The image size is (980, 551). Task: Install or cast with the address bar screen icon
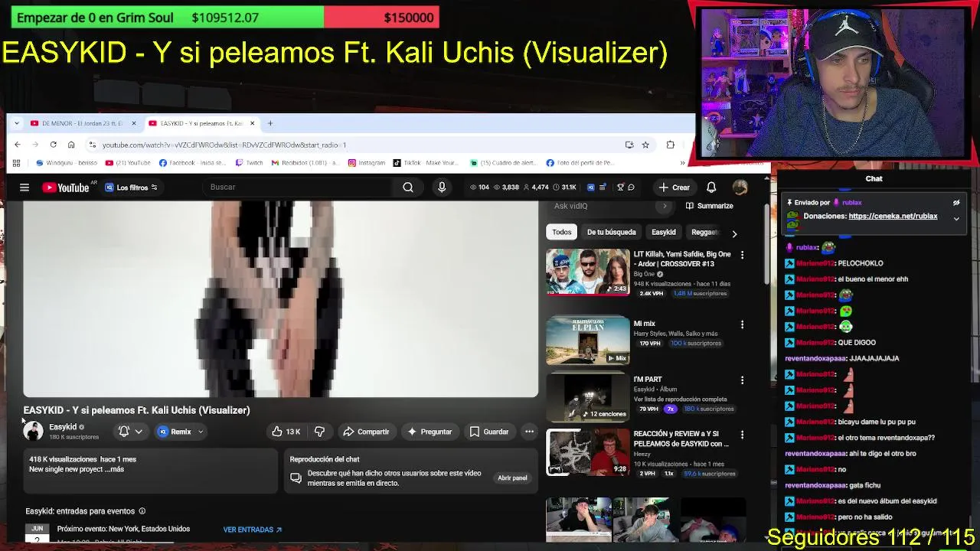(x=629, y=145)
